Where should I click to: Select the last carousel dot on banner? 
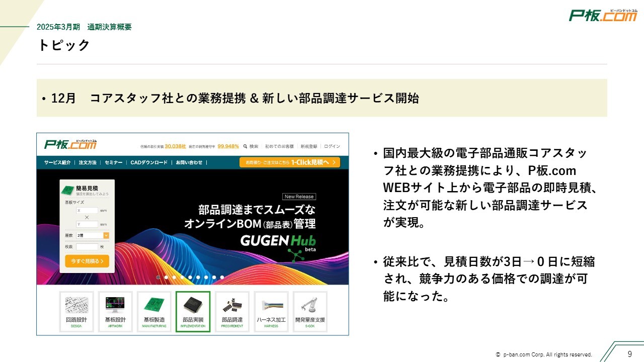[222, 277]
